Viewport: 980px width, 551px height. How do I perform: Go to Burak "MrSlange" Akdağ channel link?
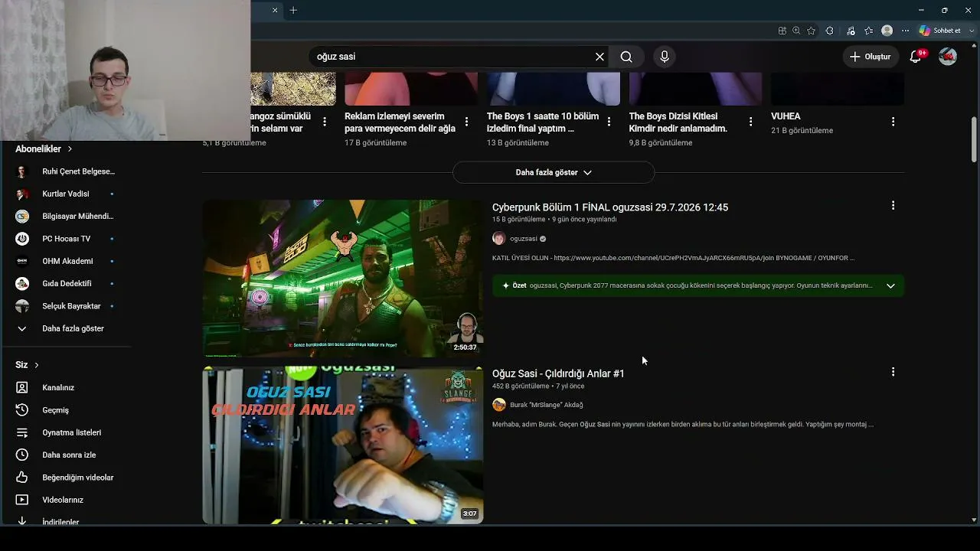tap(547, 405)
